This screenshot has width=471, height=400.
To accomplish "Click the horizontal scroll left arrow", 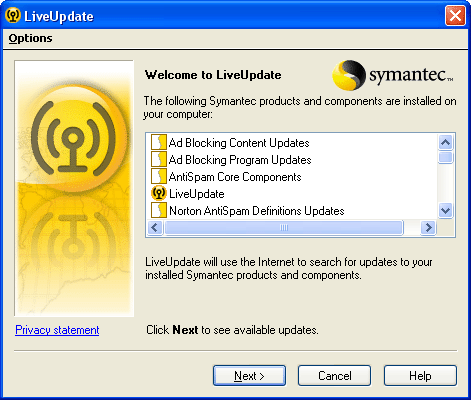I will click(x=155, y=228).
